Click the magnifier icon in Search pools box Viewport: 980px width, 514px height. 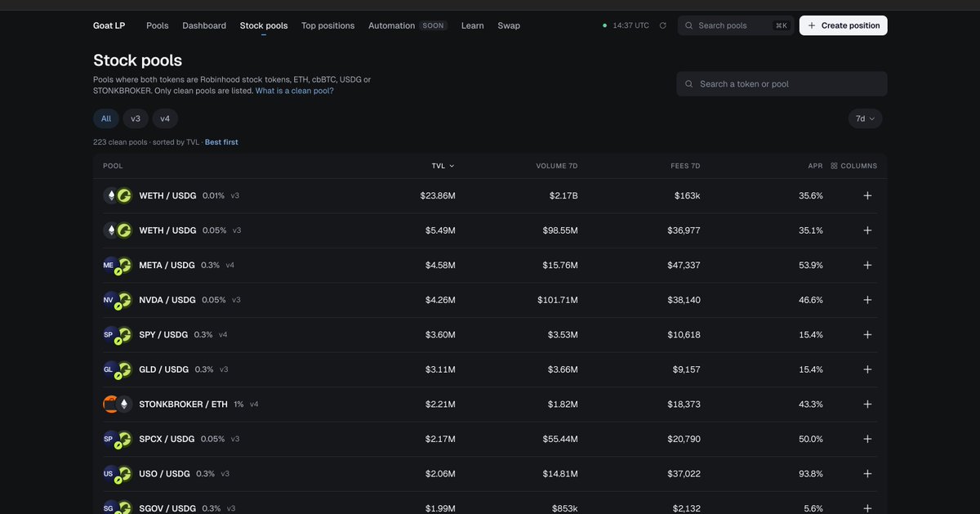click(689, 25)
